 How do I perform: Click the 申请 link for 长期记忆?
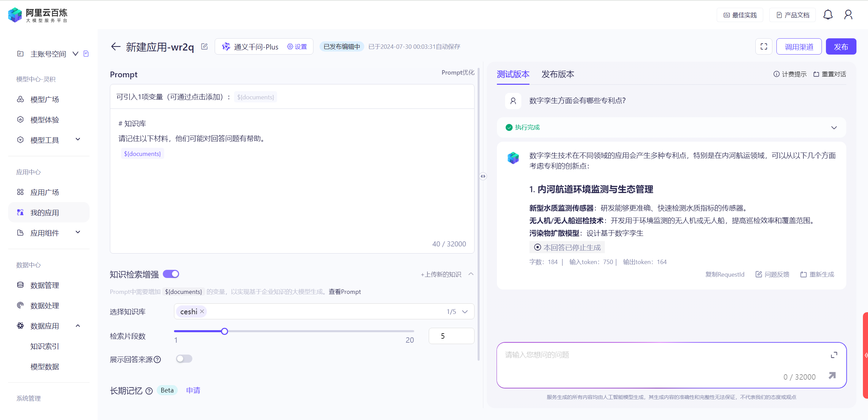tap(193, 391)
